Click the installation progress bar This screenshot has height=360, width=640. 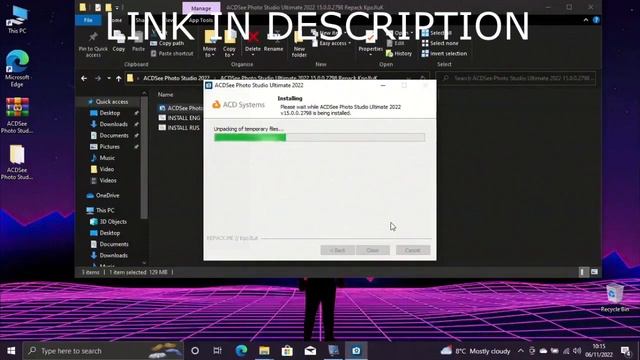pyautogui.click(x=320, y=138)
